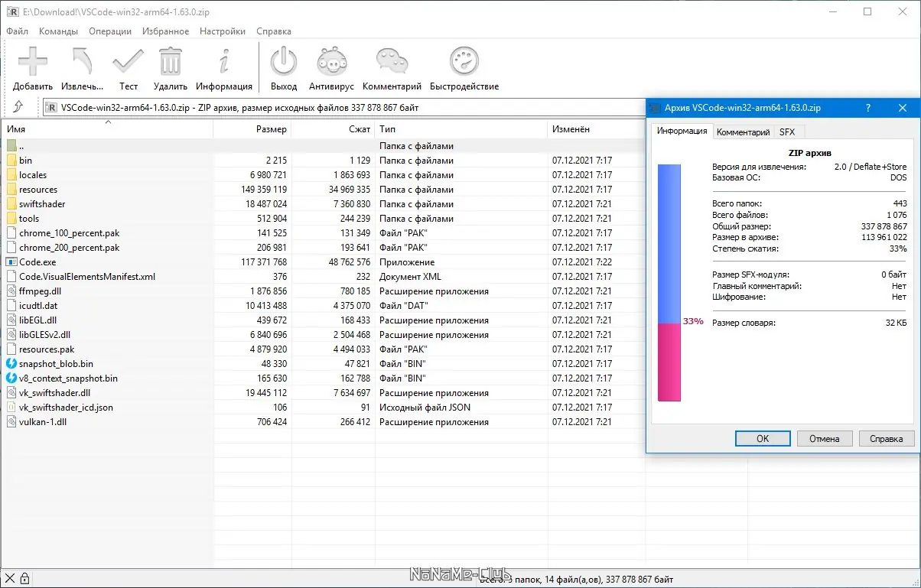Select the Информация dialog tab
This screenshot has height=588, width=921.
coord(682,131)
